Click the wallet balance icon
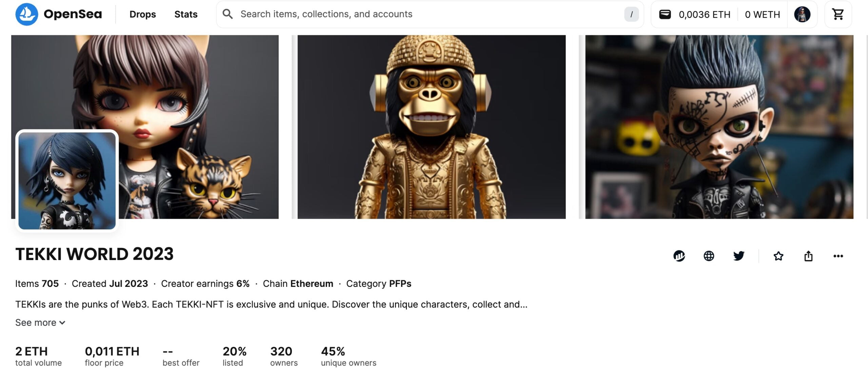The image size is (868, 381). point(665,14)
